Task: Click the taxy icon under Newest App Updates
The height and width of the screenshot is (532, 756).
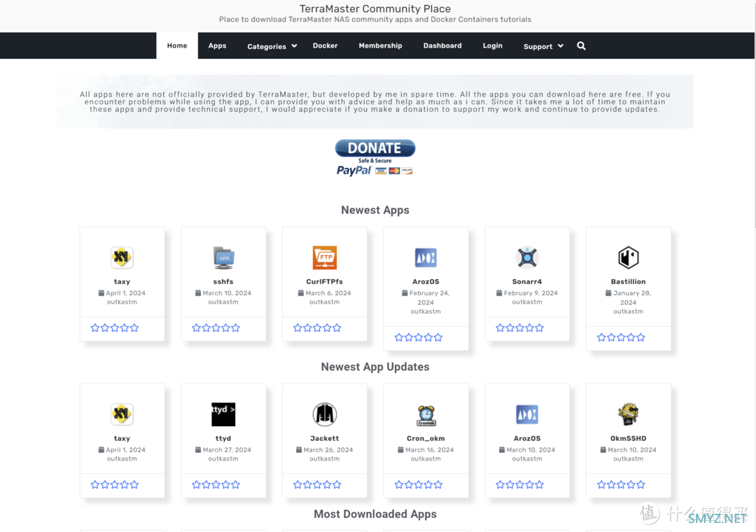Action: tap(122, 414)
